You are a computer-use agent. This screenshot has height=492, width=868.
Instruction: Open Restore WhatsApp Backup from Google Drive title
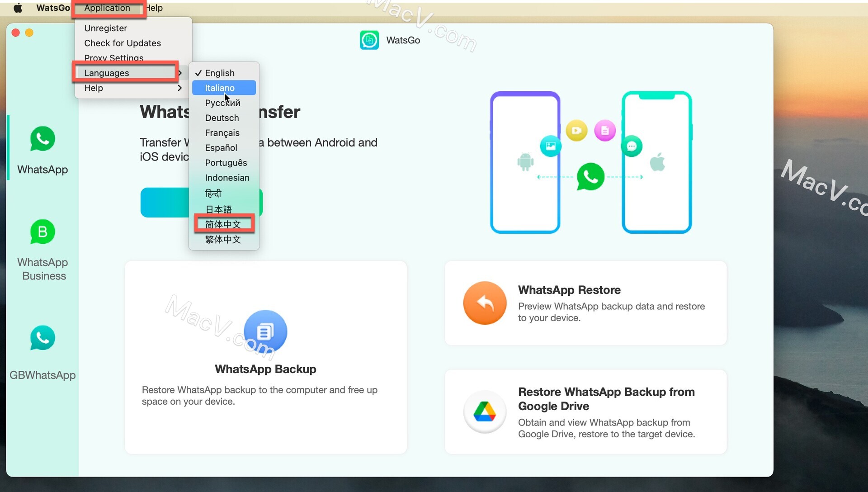pyautogui.click(x=606, y=399)
